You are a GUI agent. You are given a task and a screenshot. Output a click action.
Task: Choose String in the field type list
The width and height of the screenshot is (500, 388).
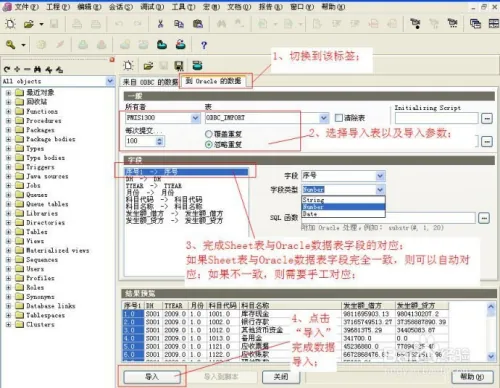click(343, 200)
